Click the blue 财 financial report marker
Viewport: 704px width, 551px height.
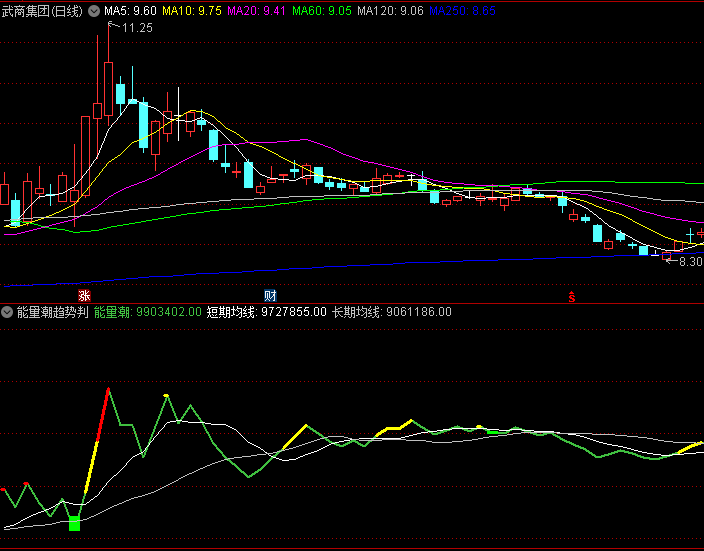click(270, 295)
